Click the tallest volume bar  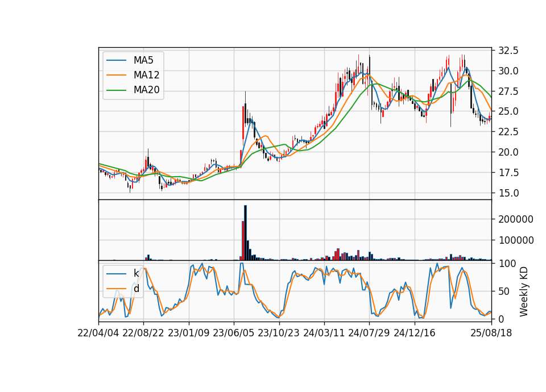pyautogui.click(x=245, y=233)
